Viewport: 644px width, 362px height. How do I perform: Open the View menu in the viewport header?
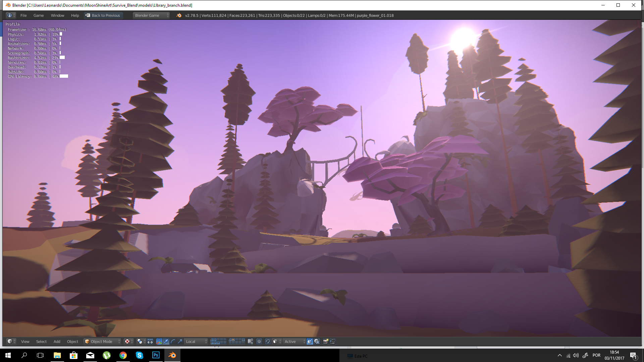[25, 341]
